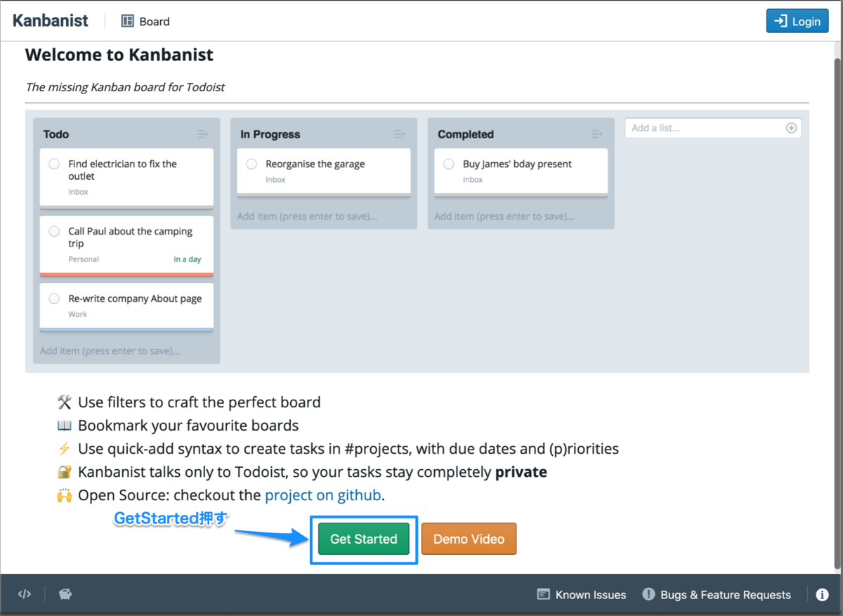This screenshot has height=616, width=843.
Task: Open Bugs & Feature Requests link
Action: click(x=717, y=595)
